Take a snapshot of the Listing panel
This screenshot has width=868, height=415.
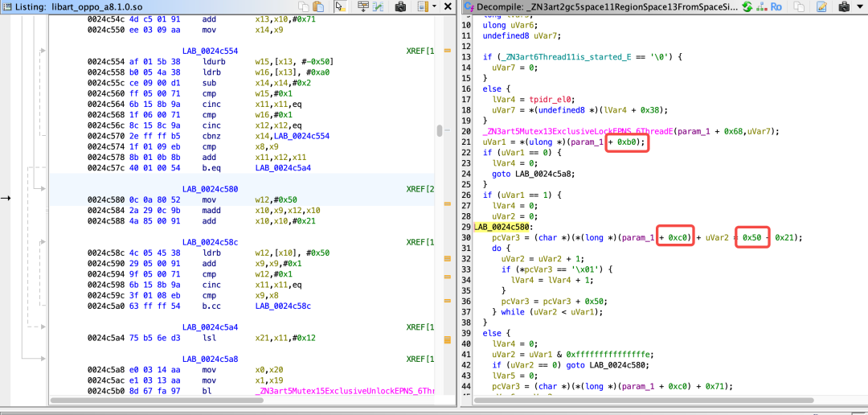tap(401, 6)
